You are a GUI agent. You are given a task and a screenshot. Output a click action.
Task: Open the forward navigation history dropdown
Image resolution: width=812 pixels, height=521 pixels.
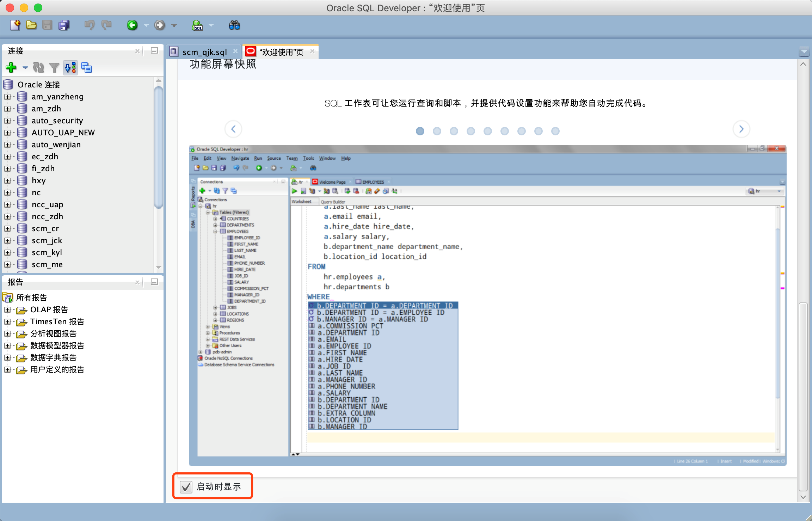[174, 26]
